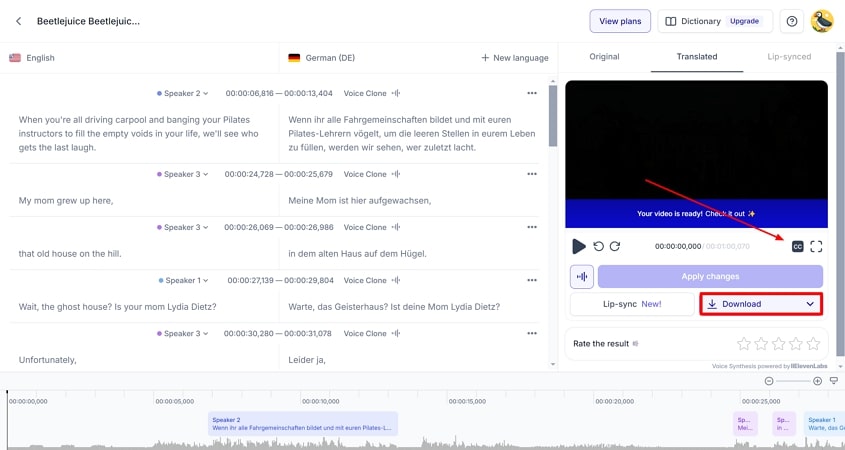
Task: Click the Lip-sync New! button
Action: point(632,304)
